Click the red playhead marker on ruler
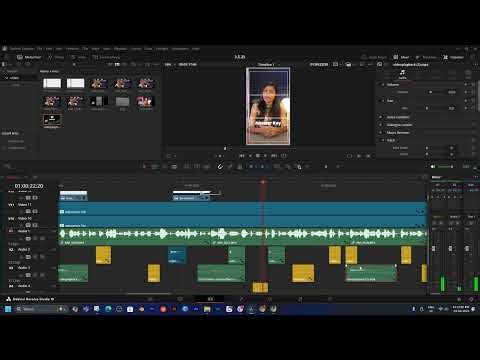The height and width of the screenshot is (360, 480). (x=262, y=182)
